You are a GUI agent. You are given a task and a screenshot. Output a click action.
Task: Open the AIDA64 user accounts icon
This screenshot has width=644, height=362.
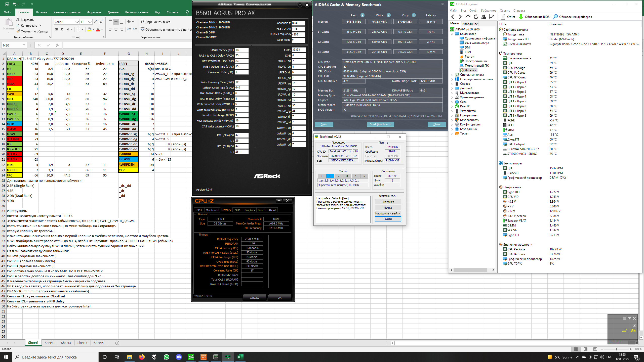pyautogui.click(x=484, y=17)
